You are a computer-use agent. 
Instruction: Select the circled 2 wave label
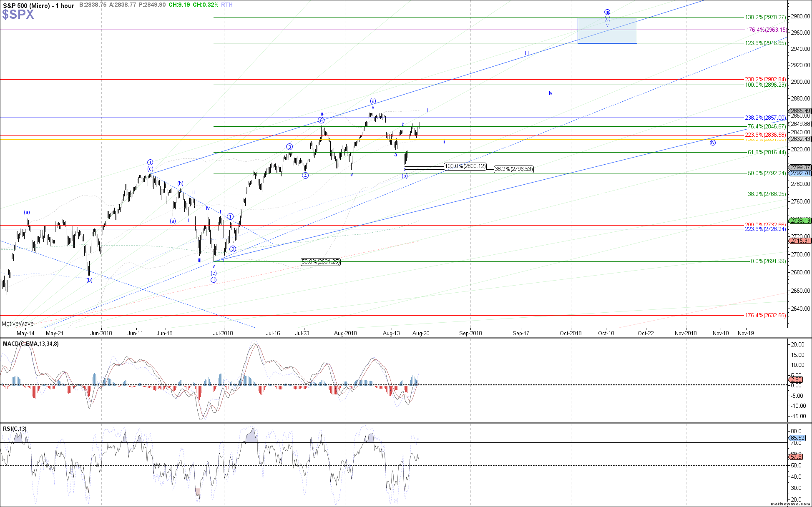pyautogui.click(x=233, y=249)
